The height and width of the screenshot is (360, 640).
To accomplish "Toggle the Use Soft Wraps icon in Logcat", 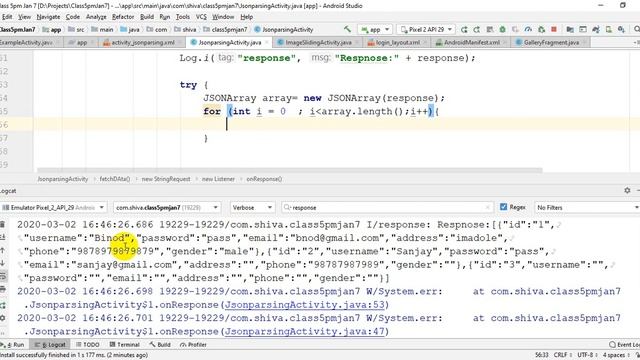I will click(x=3, y=276).
